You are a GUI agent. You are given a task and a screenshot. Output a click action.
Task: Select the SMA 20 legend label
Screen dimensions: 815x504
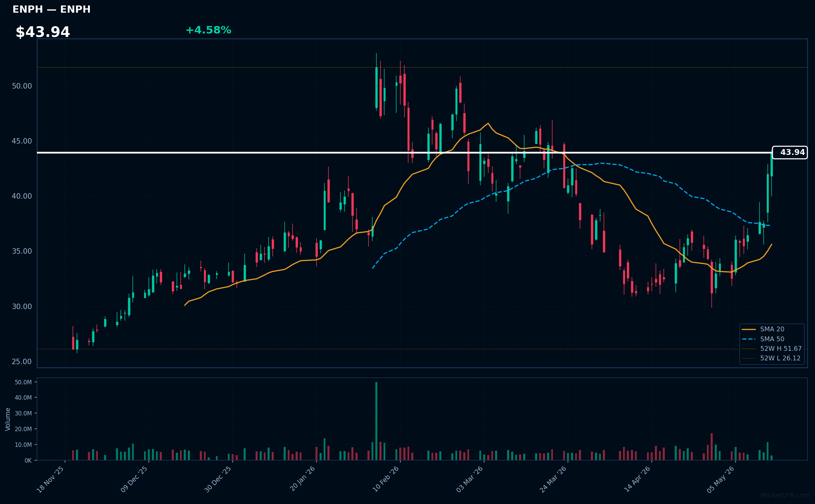[x=772, y=329]
